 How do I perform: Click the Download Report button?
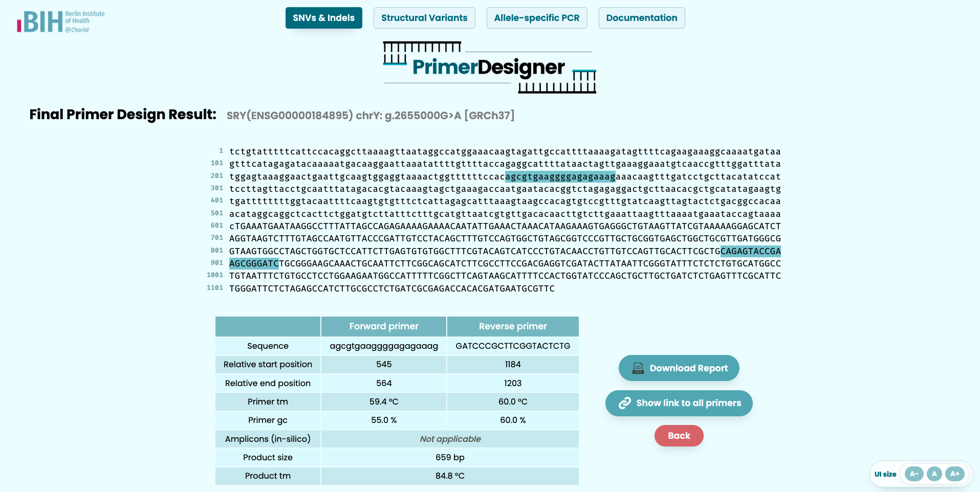(x=679, y=368)
